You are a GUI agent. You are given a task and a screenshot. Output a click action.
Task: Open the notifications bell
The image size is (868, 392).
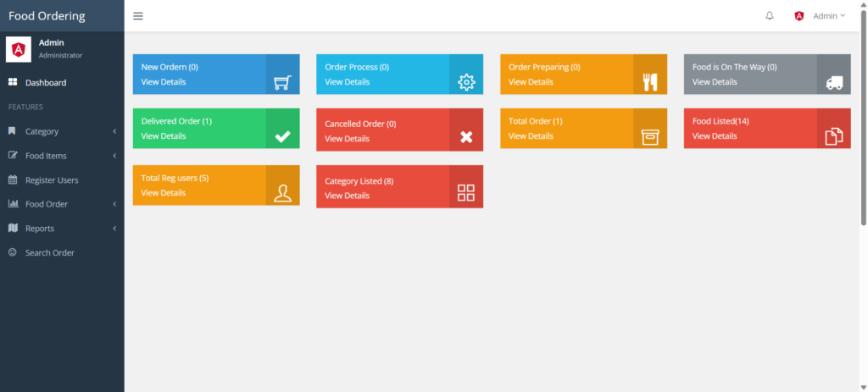point(770,16)
